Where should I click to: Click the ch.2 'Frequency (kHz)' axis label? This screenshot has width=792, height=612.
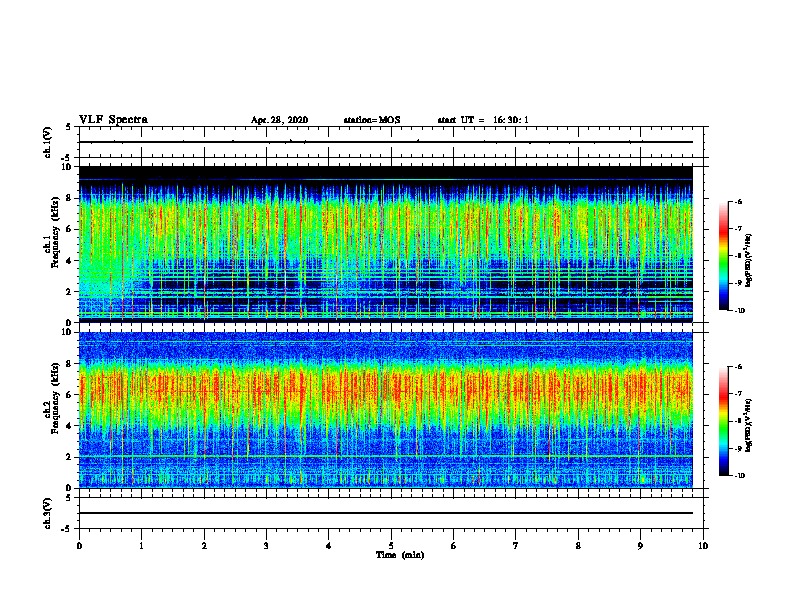[x=55, y=398]
